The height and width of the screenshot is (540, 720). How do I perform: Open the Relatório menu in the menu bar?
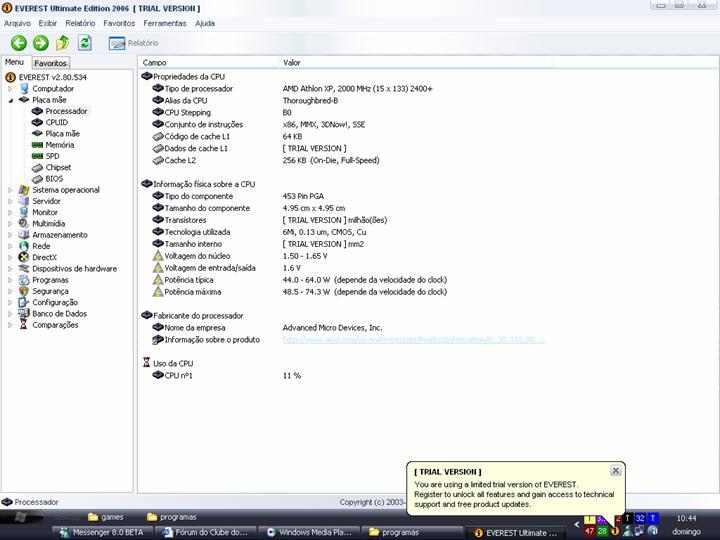pos(80,23)
